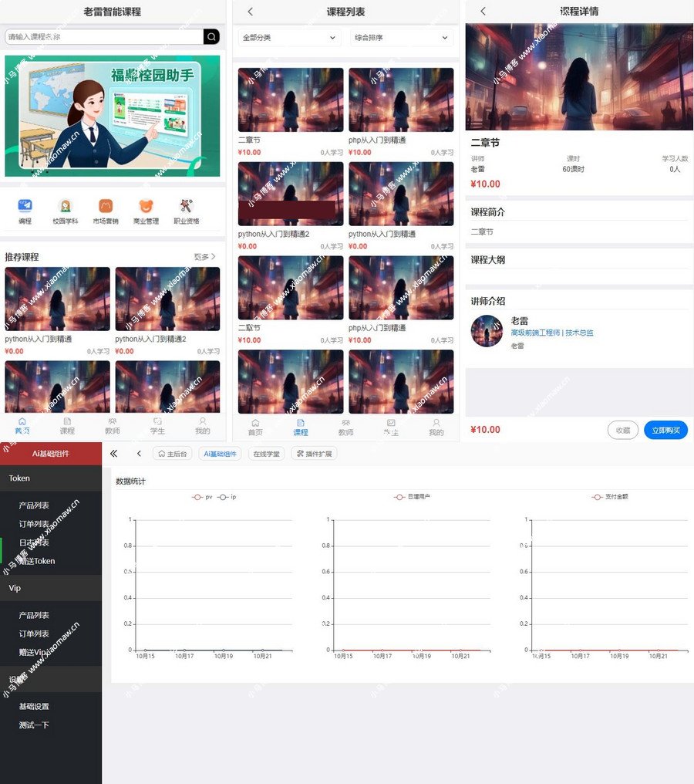Collapse the admin sidebar with double-chevron icon
The image size is (694, 784).
pyautogui.click(x=114, y=454)
